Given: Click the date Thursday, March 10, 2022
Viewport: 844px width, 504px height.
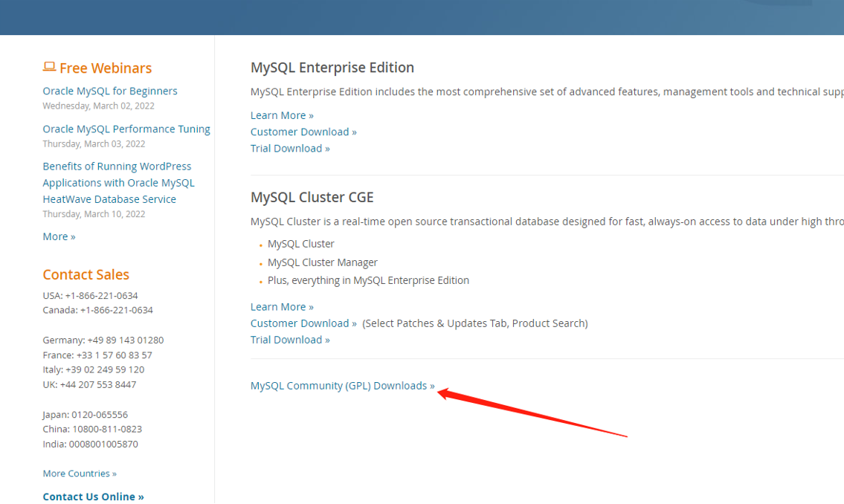Looking at the screenshot, I should pyautogui.click(x=94, y=214).
